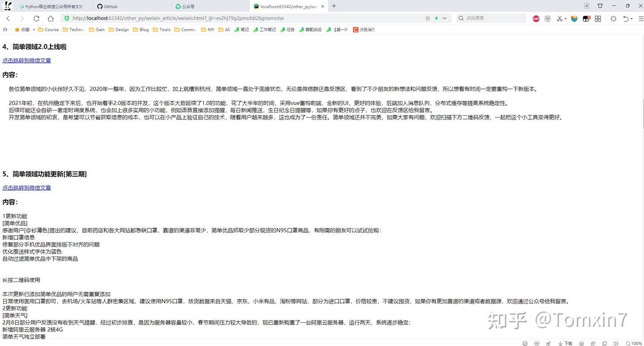Click the reader mode sun icon
This screenshot has width=644, height=346.
point(614,18)
